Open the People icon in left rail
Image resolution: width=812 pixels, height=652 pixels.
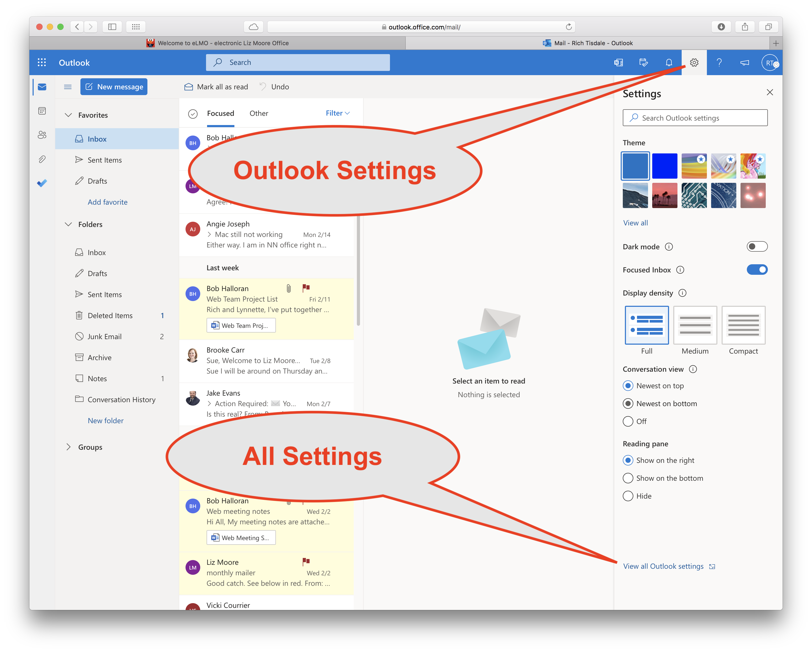tap(42, 135)
